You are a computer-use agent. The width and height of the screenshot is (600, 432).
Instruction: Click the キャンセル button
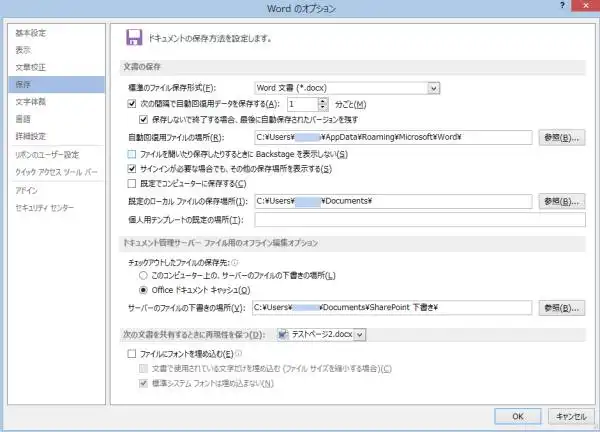pos(571,416)
